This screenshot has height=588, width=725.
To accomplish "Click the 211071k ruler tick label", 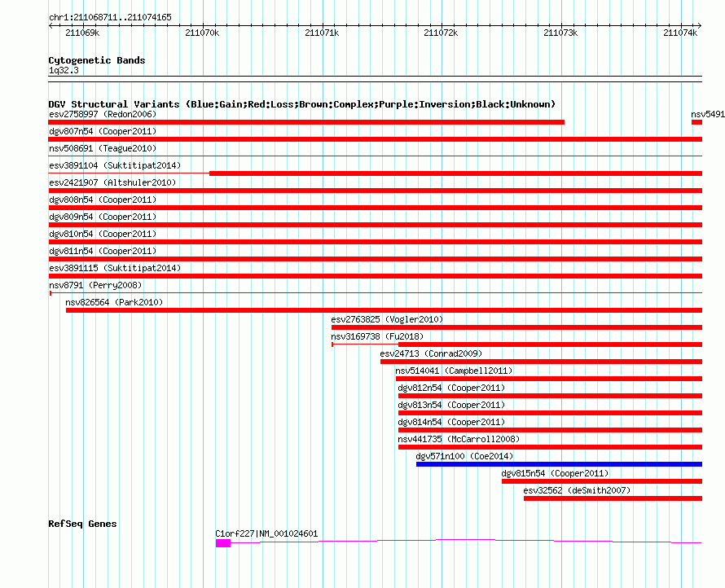I will pos(322,33).
